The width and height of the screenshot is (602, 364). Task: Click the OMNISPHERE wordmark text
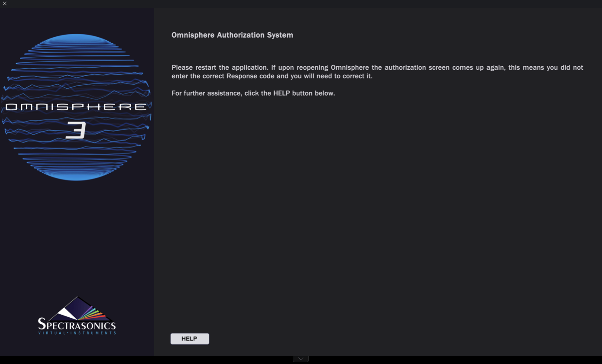(x=76, y=107)
